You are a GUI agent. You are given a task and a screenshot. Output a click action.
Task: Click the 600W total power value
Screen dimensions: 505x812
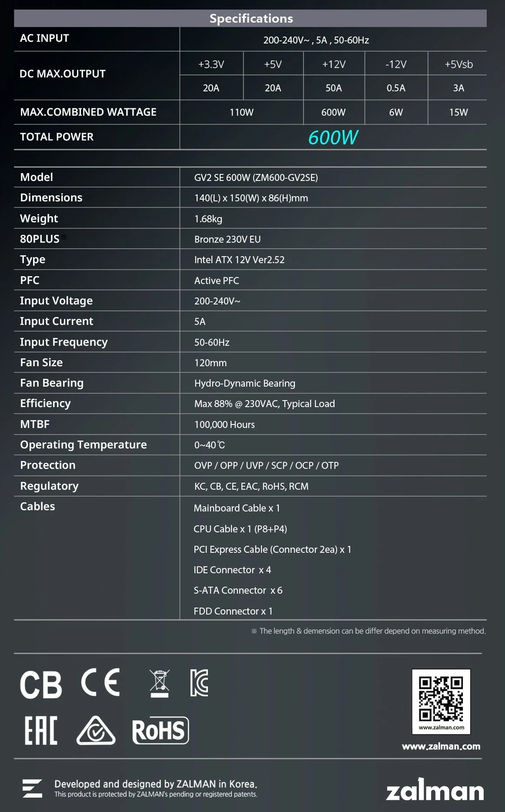(x=333, y=137)
